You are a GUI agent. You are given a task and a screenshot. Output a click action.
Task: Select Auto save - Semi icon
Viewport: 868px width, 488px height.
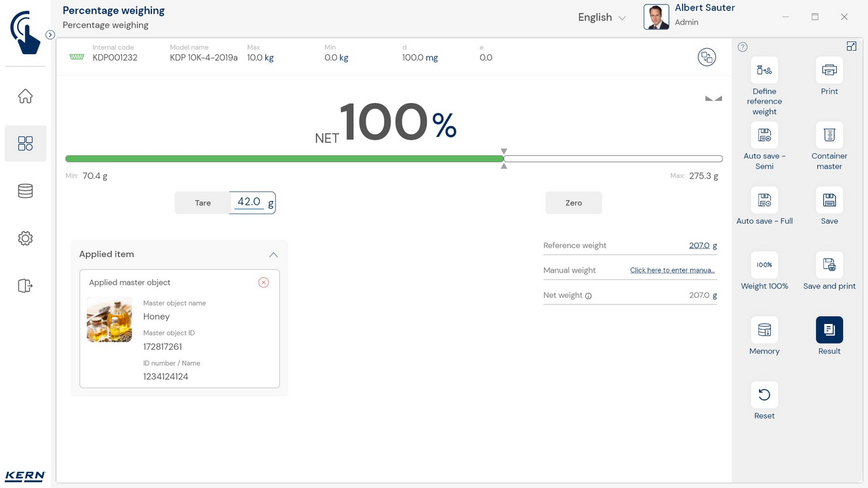764,136
